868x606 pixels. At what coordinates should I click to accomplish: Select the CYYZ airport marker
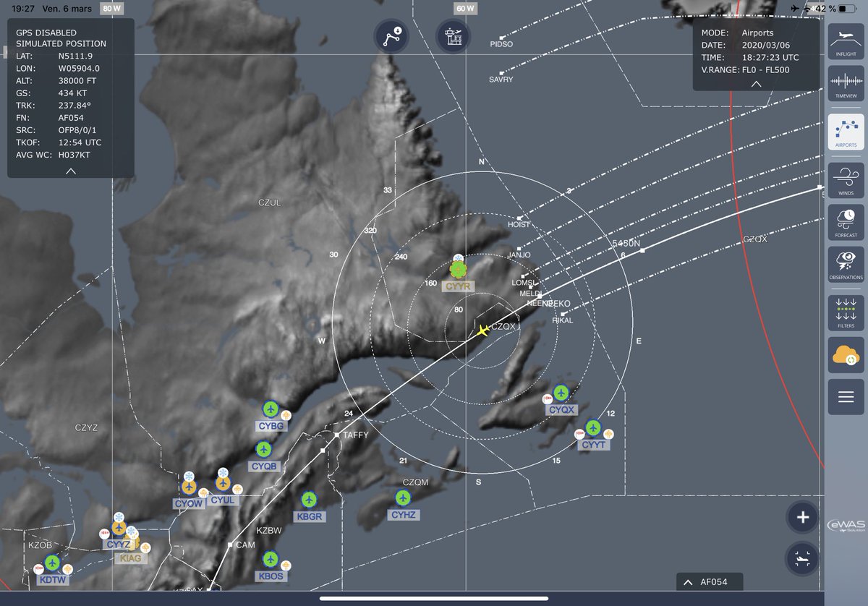point(119,528)
